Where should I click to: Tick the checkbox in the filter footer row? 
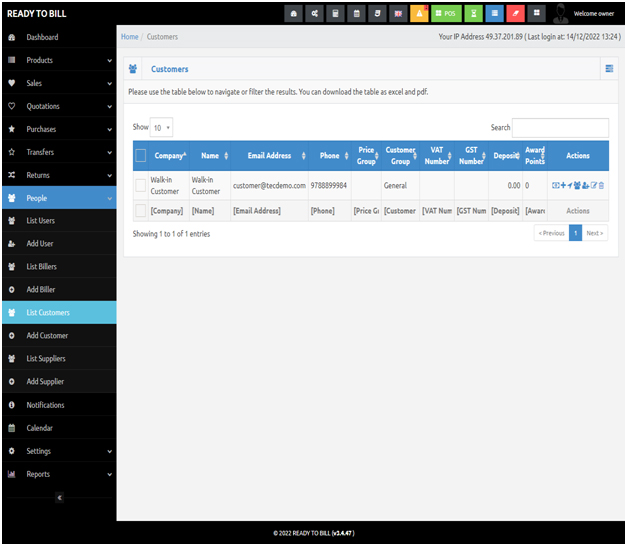(x=141, y=211)
